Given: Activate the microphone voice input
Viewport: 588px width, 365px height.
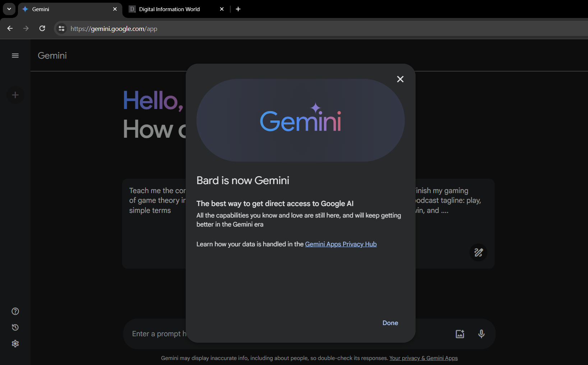Looking at the screenshot, I should (x=481, y=334).
